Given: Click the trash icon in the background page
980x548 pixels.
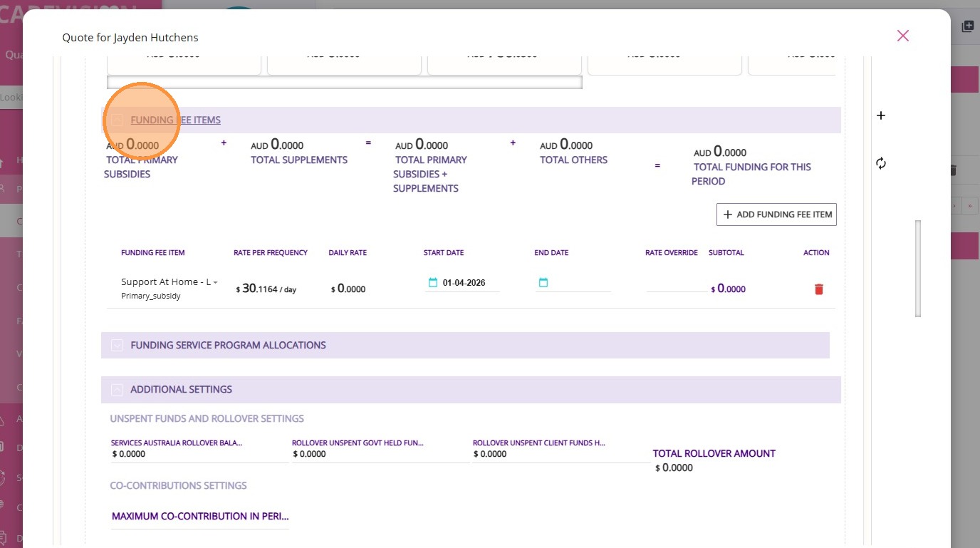Looking at the screenshot, I should click(x=953, y=170).
